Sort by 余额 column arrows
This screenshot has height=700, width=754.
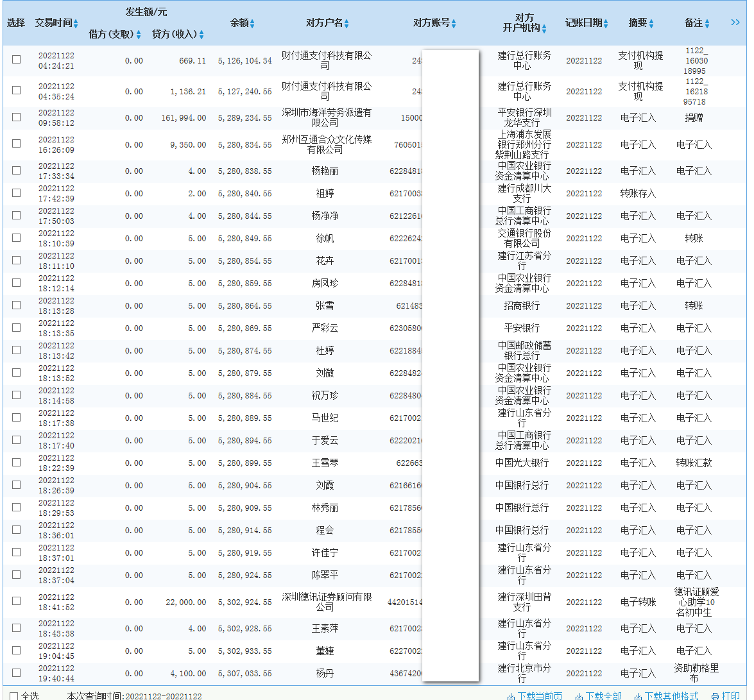(252, 23)
